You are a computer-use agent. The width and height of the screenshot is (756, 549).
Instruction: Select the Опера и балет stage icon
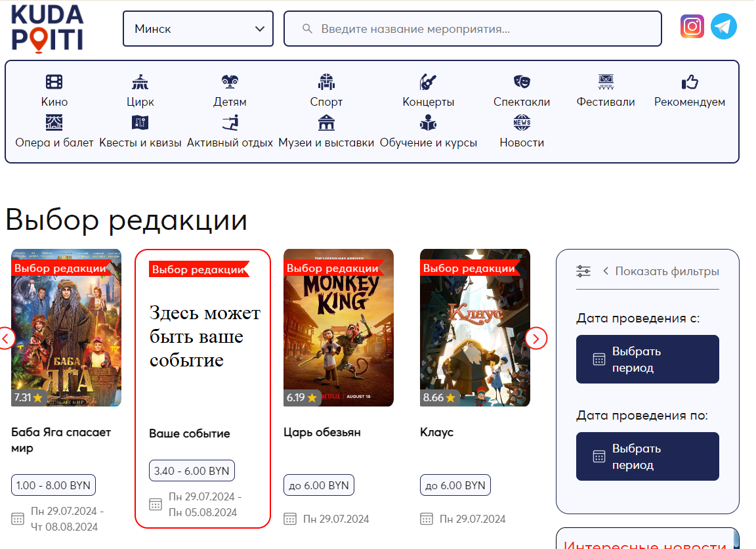coord(54,123)
